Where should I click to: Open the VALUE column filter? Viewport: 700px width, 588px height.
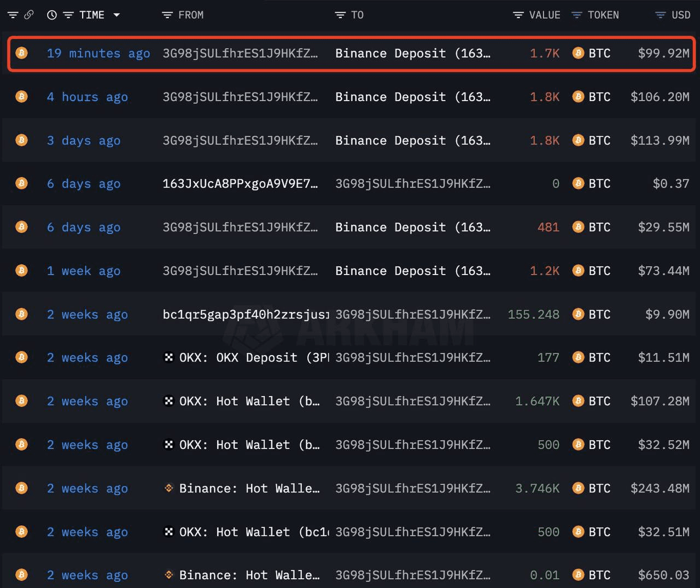[518, 15]
